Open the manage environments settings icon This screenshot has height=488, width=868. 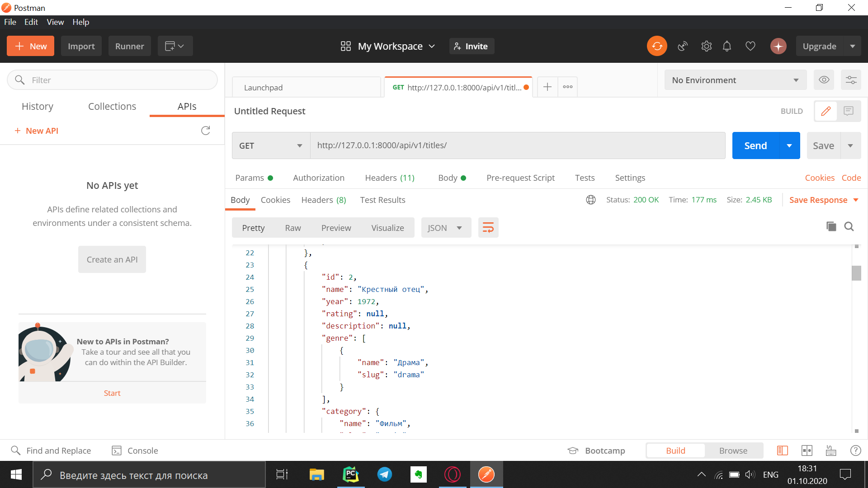click(851, 80)
